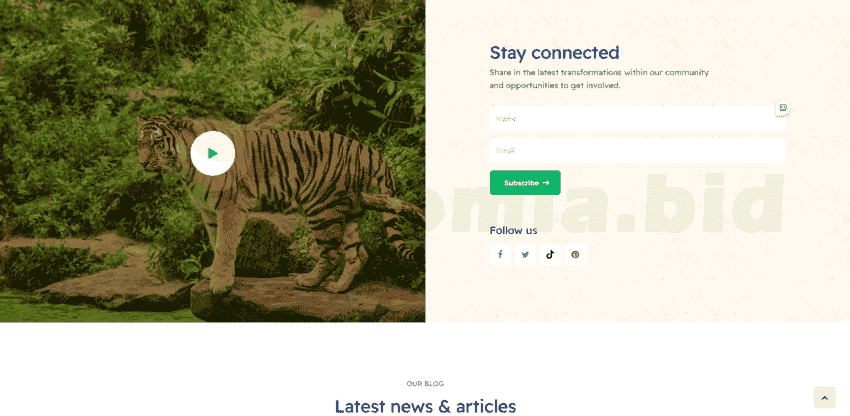This screenshot has height=416, width=850.
Task: Play the tiger video
Action: pyautogui.click(x=212, y=153)
